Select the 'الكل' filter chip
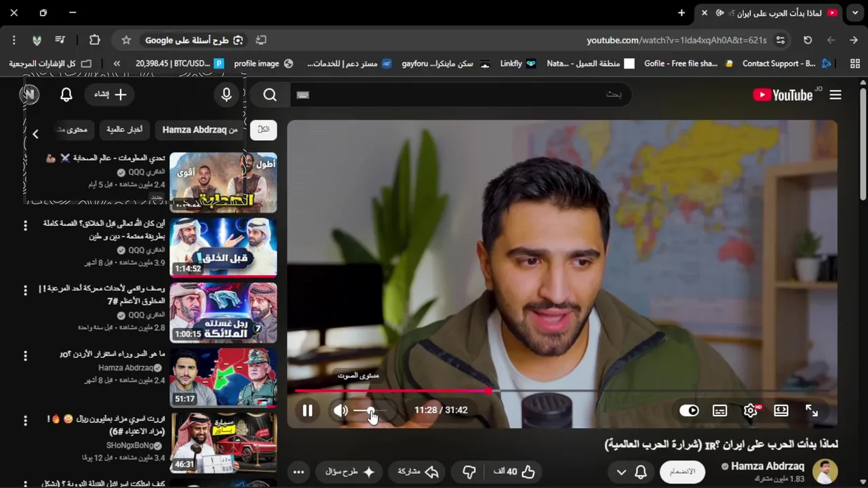This screenshot has height=488, width=868. [x=264, y=129]
